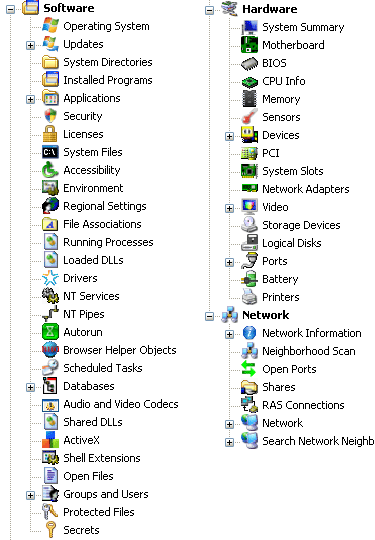Click the NT Services gears icon
Image resolution: width=375 pixels, height=540 pixels.
pos(50,296)
